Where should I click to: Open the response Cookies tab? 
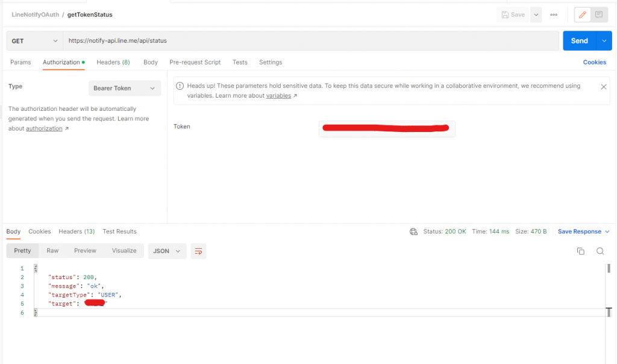pyautogui.click(x=39, y=231)
